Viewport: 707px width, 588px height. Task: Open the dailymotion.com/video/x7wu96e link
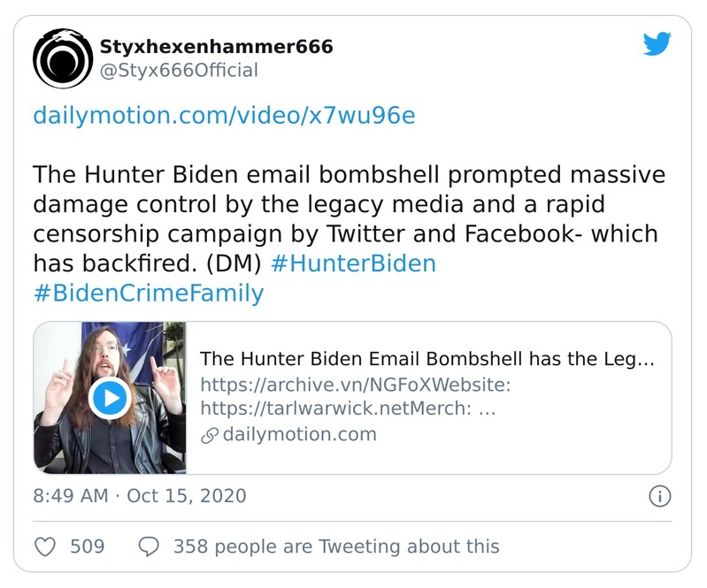point(223,115)
